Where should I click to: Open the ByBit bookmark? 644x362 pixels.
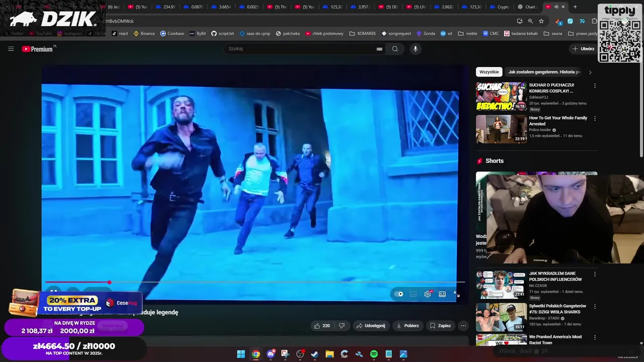[x=198, y=34]
